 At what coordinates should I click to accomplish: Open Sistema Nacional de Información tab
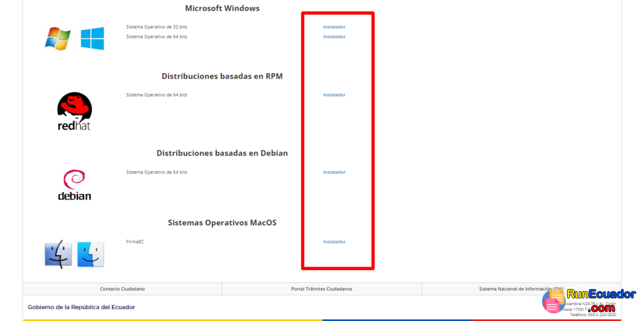tap(521, 289)
